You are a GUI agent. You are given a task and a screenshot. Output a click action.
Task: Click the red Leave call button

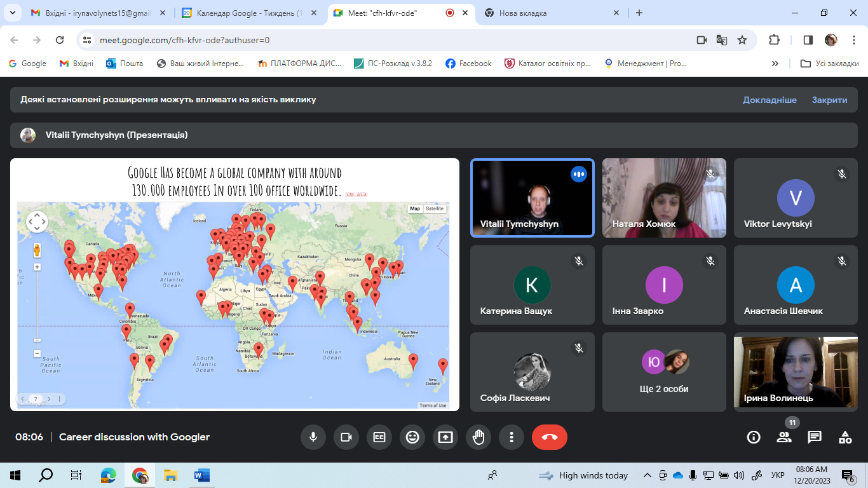click(549, 437)
